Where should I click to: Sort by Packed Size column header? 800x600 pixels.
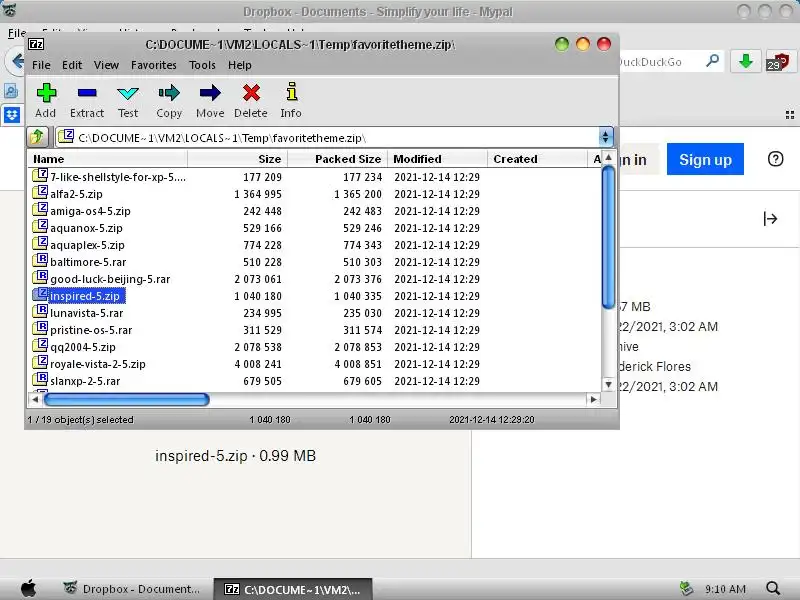tap(338, 159)
